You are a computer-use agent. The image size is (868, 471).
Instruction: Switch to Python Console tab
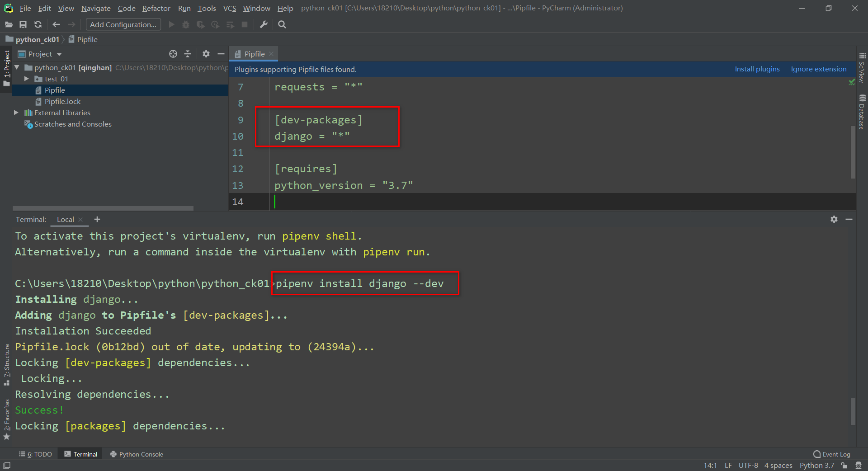[x=137, y=454]
